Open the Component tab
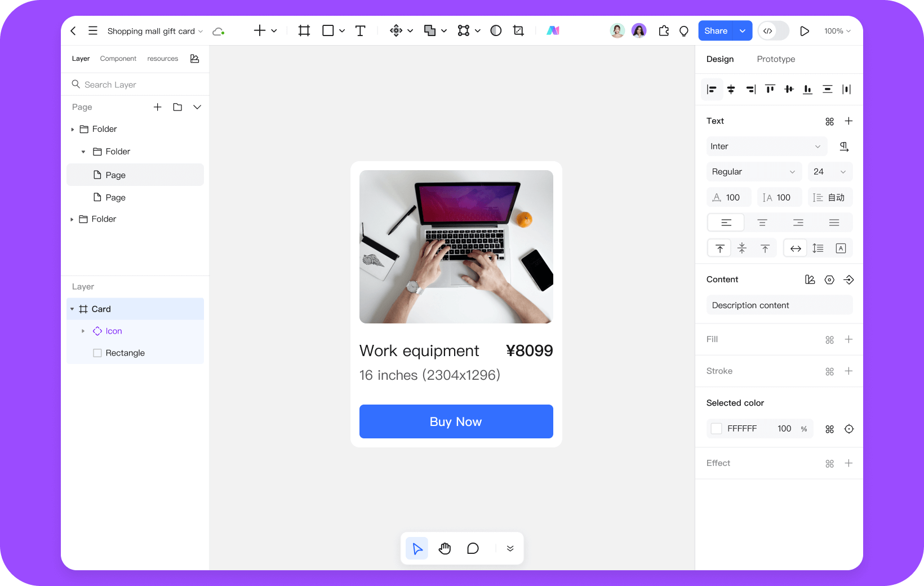 [x=118, y=59]
